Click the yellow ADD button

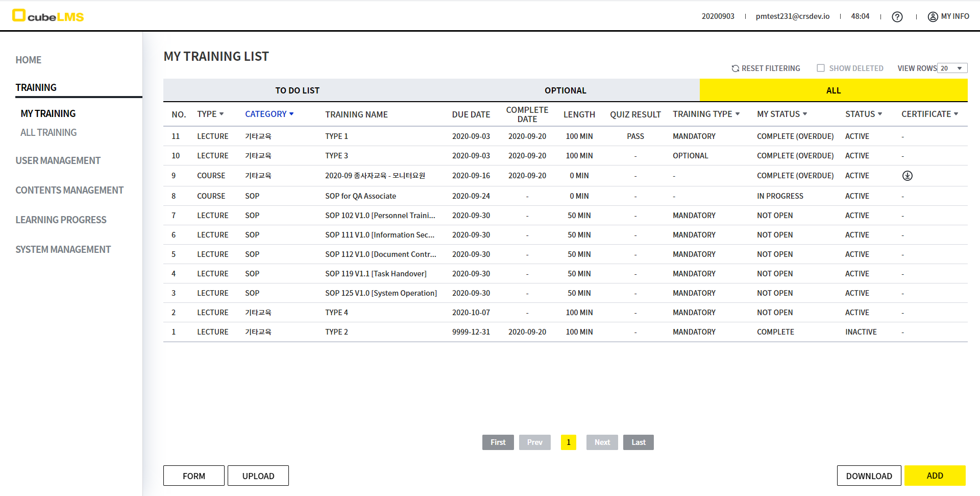(934, 476)
